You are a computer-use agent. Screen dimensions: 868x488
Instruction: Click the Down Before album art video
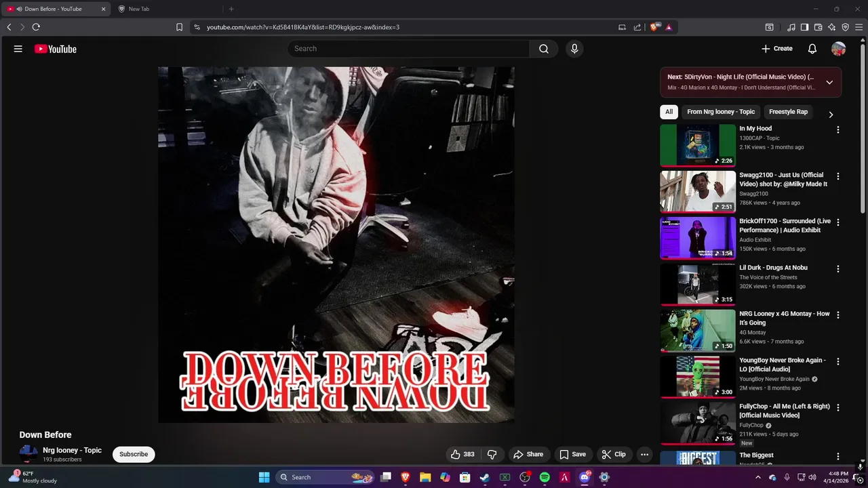pyautogui.click(x=336, y=245)
